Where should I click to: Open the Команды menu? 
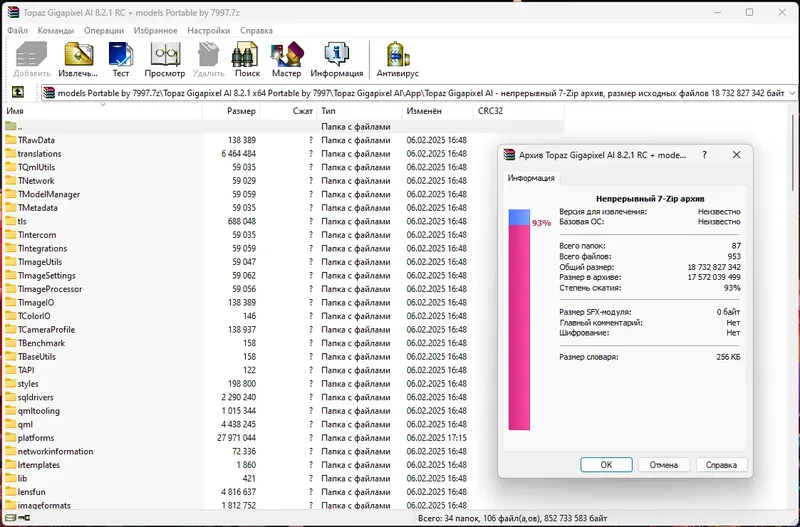click(x=56, y=31)
